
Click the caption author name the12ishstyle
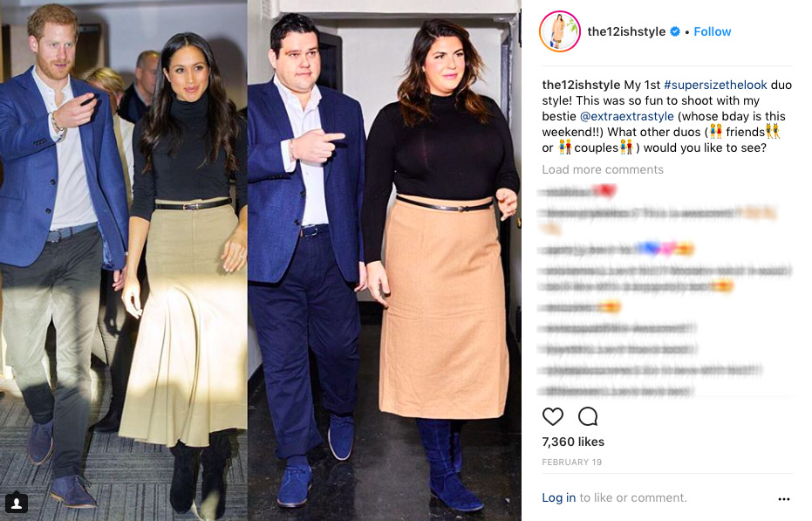pos(581,85)
